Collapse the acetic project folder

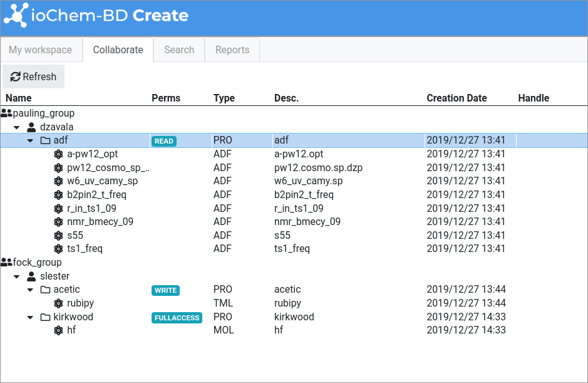[30, 290]
